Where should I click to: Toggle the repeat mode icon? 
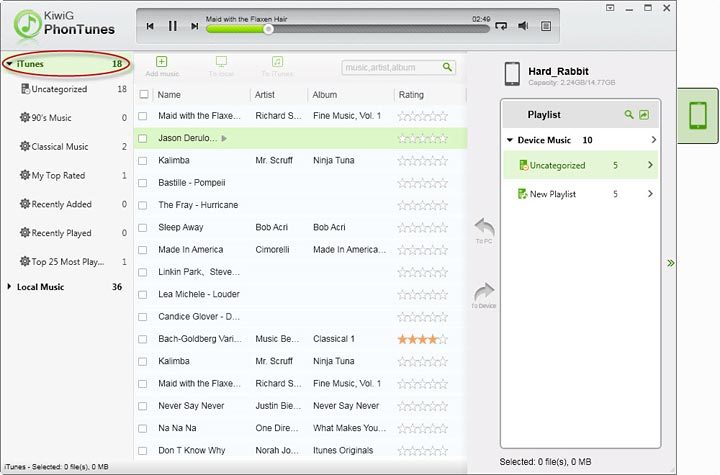point(501,26)
